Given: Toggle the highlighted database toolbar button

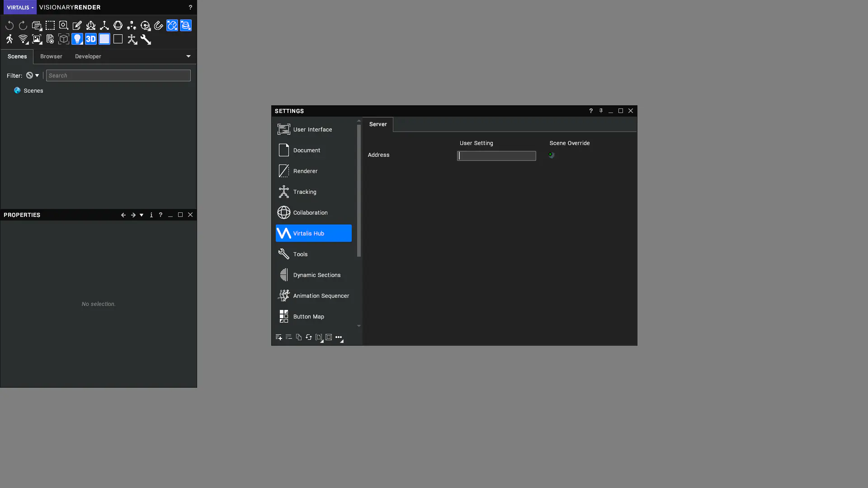Looking at the screenshot, I should coord(186,26).
